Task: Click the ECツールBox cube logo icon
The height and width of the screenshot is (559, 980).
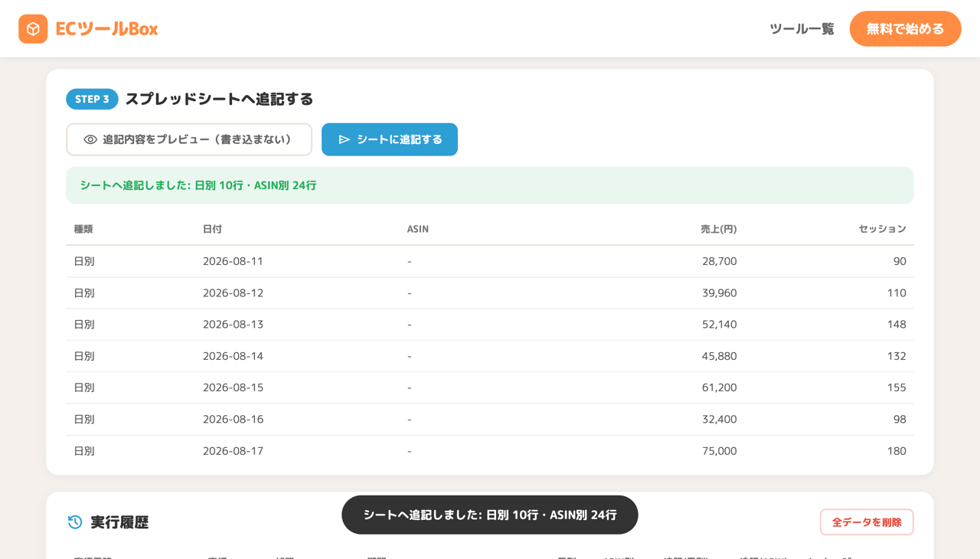Action: click(x=33, y=29)
